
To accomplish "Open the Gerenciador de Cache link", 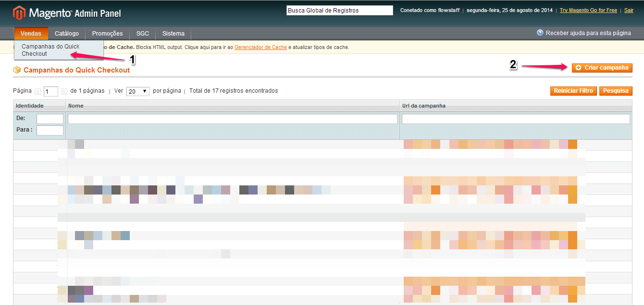I will tap(260, 47).
